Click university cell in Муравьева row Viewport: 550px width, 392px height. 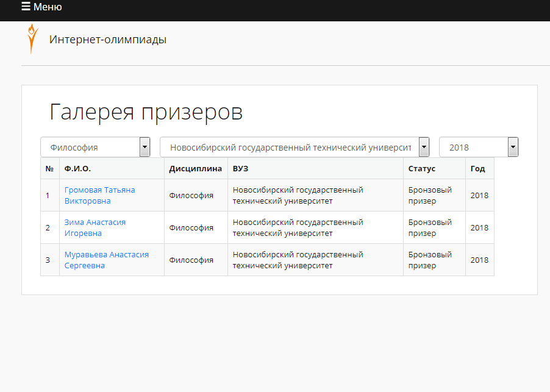point(316,260)
